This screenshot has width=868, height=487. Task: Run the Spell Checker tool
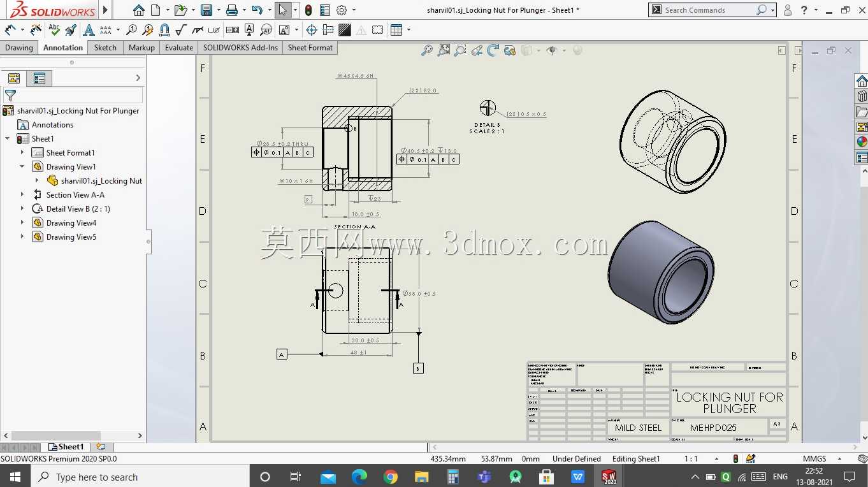[54, 29]
